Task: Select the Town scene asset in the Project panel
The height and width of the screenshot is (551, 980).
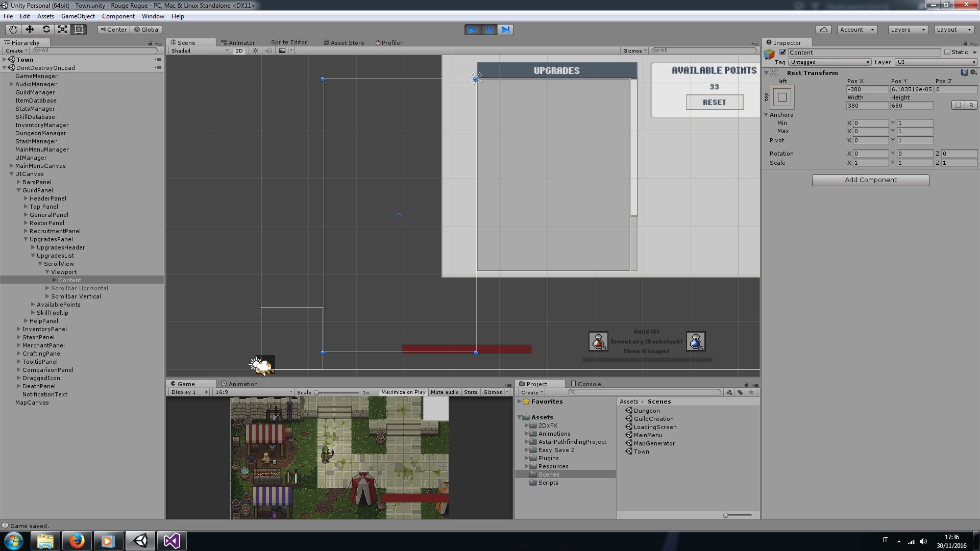Action: tap(641, 451)
